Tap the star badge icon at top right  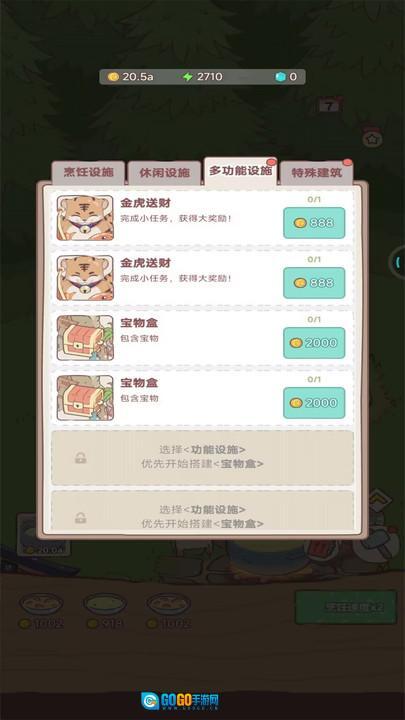[x=372, y=138]
